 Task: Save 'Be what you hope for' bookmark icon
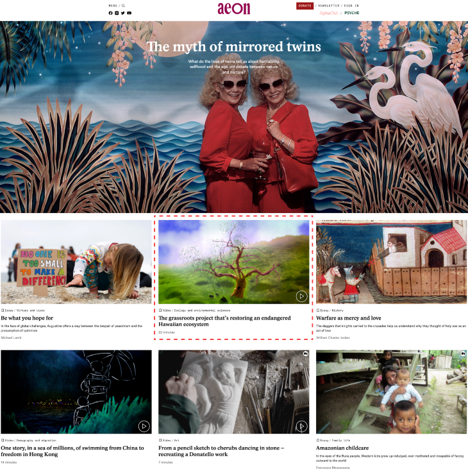(3, 310)
